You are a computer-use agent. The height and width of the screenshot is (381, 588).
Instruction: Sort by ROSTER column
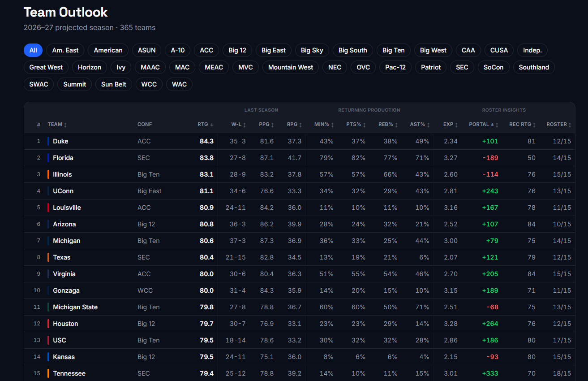[559, 124]
